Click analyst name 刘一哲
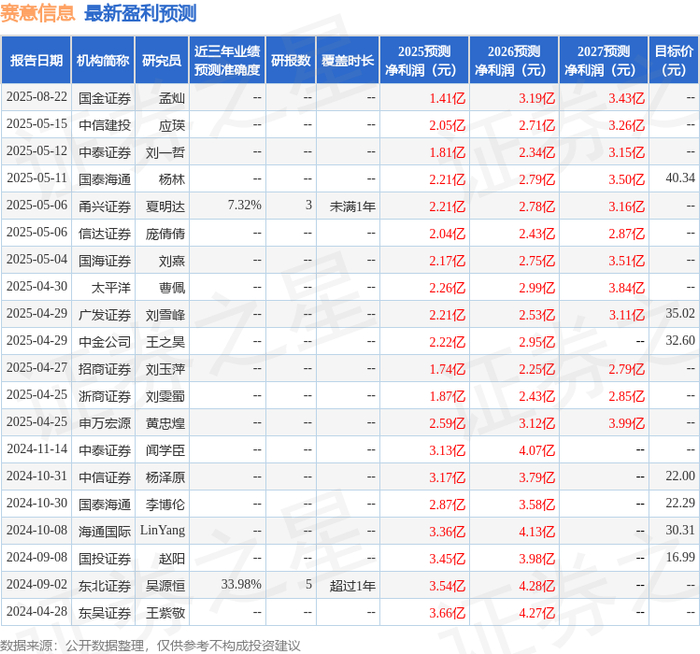This screenshot has width=700, height=654. point(165,152)
